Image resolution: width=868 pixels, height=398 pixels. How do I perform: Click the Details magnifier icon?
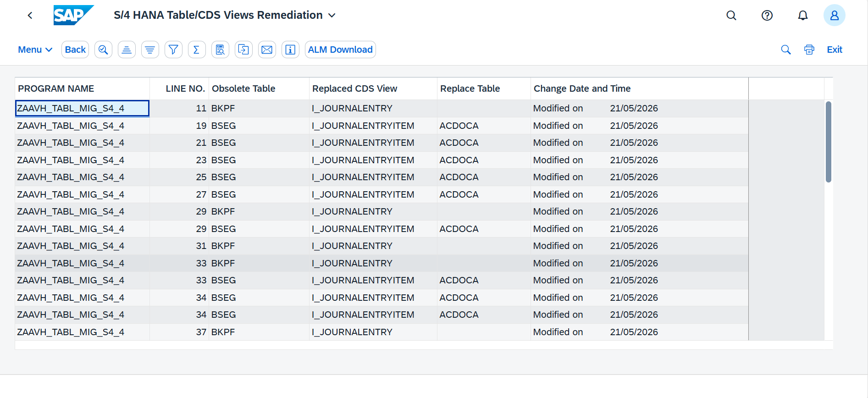(103, 50)
